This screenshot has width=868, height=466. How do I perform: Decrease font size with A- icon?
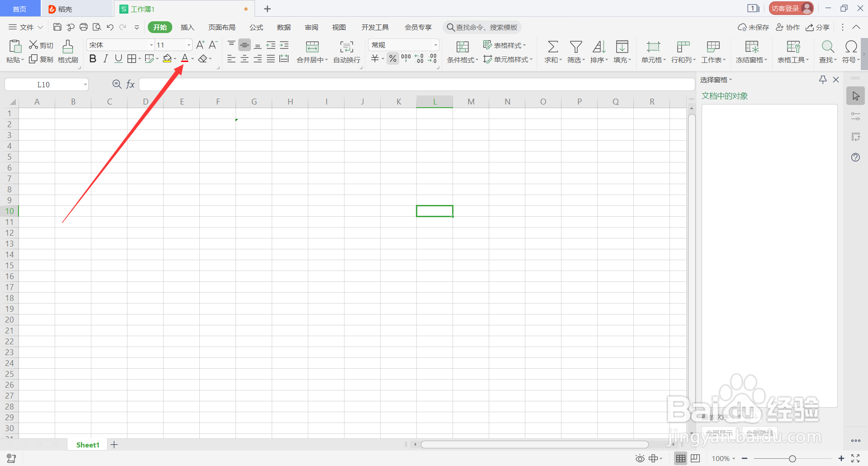[x=213, y=45]
